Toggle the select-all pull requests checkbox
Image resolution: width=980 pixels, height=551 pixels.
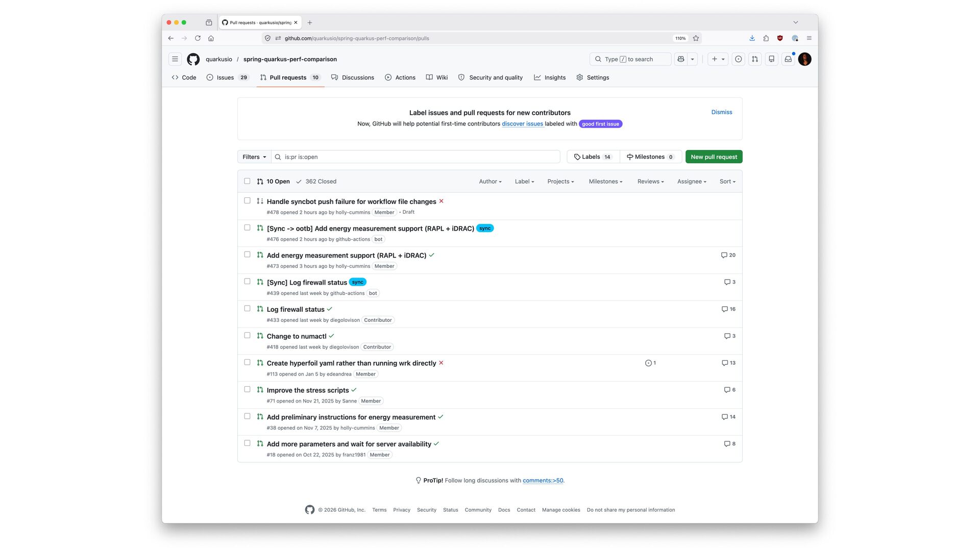[x=247, y=181]
